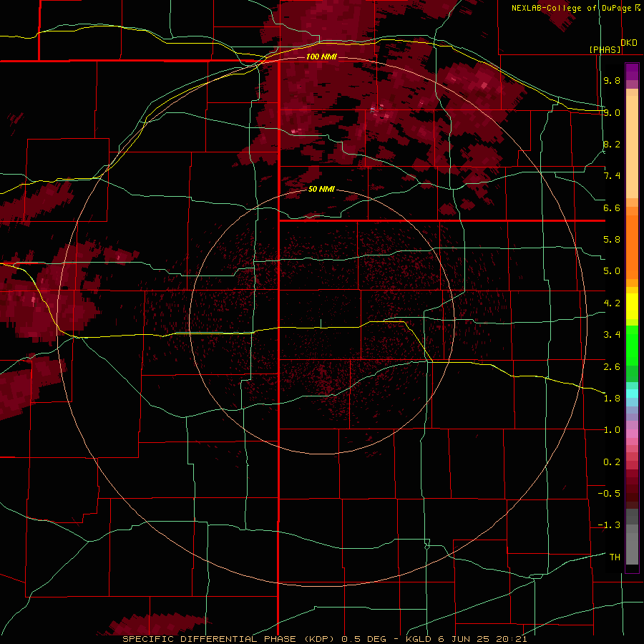Image resolution: width=644 pixels, height=644 pixels.
Task: Click the 8.2 legend value
Action: [x=612, y=144]
